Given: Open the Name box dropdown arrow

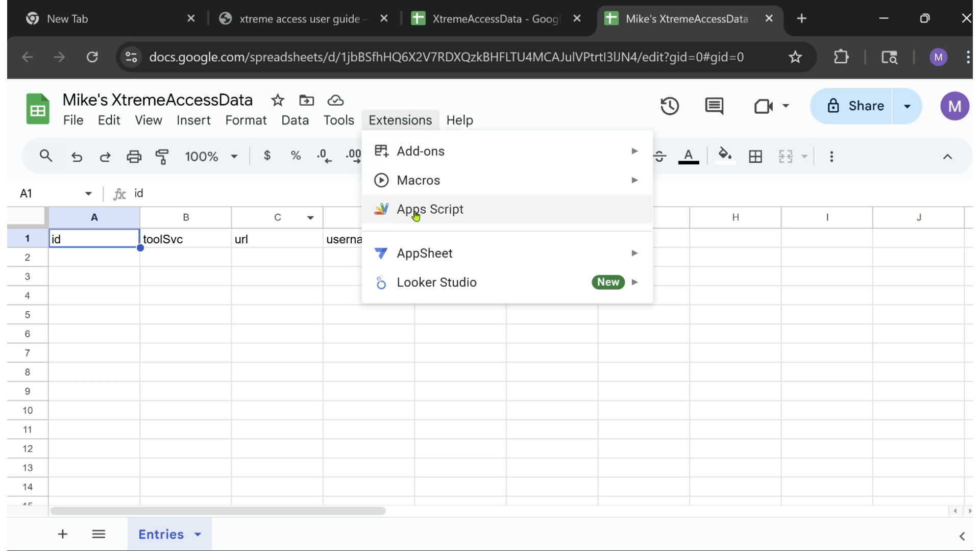Looking at the screenshot, I should 88,193.
